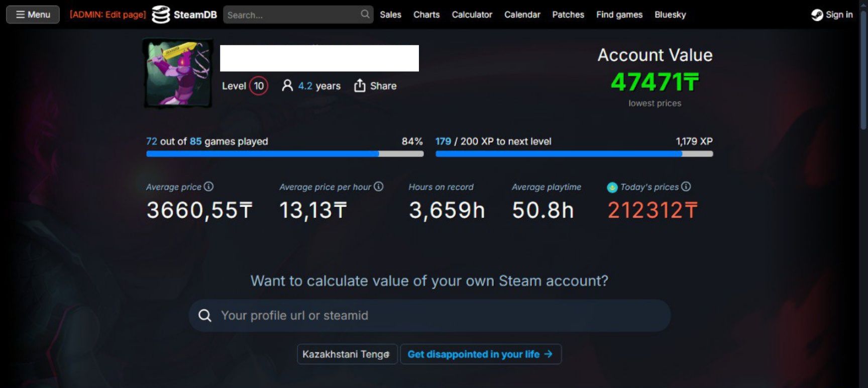Click the red 212312₸ today's prices value
Image resolution: width=868 pixels, height=388 pixels.
click(x=653, y=210)
